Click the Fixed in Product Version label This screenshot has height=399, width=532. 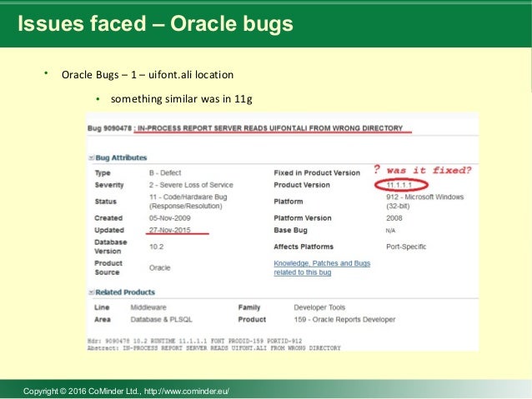click(x=317, y=173)
